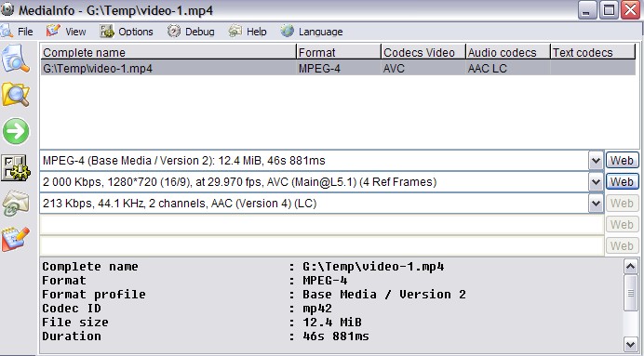The image size is (644, 356).
Task: Expand the 213 Kbps audio stream dropdown
Action: point(596,204)
